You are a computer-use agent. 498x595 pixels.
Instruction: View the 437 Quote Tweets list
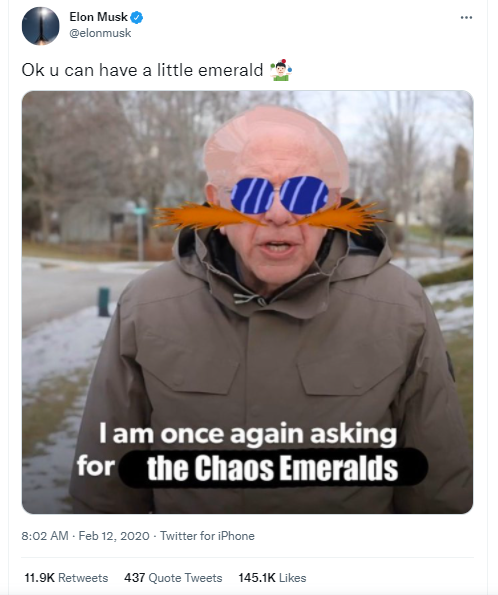(173, 578)
